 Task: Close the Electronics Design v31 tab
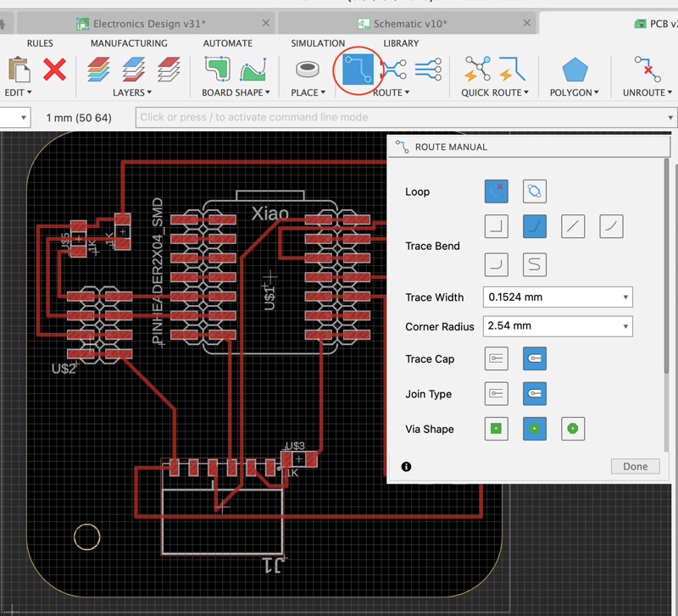coord(266,23)
